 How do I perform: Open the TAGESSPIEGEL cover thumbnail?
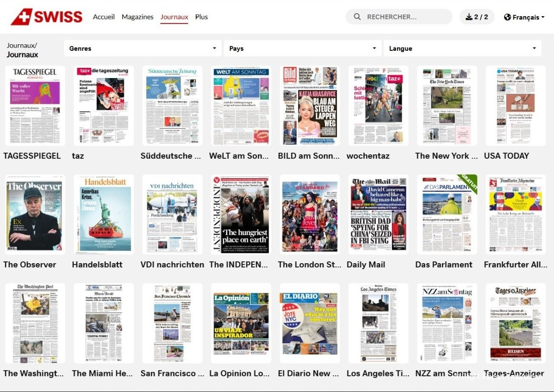(x=35, y=106)
